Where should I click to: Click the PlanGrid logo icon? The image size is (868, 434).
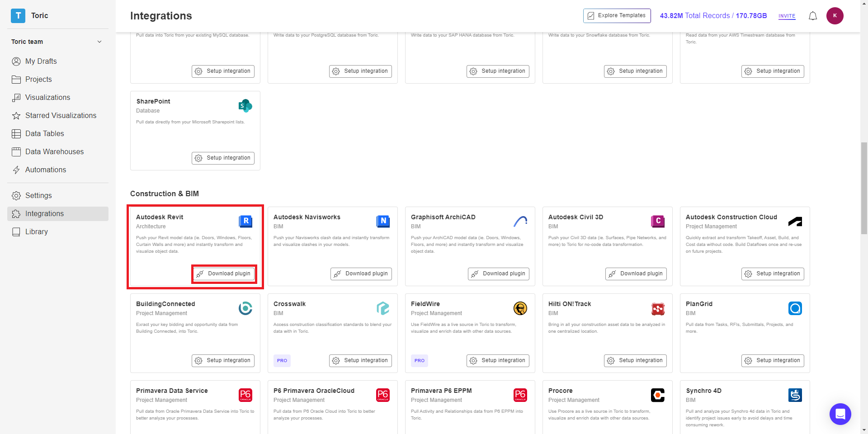coord(795,308)
